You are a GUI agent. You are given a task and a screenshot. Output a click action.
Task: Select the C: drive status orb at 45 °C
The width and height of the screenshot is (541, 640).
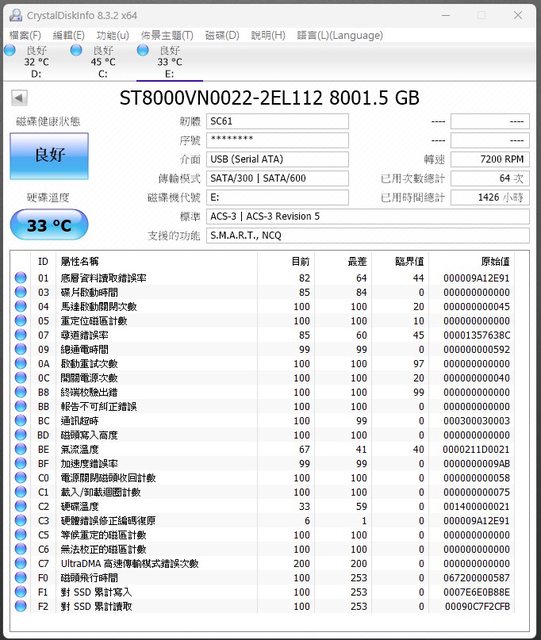click(76, 50)
